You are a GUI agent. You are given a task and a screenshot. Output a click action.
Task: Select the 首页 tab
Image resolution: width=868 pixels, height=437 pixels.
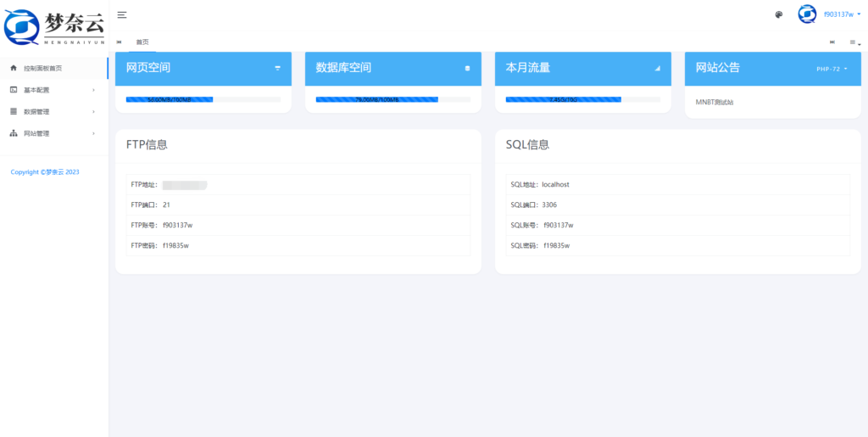[142, 42]
